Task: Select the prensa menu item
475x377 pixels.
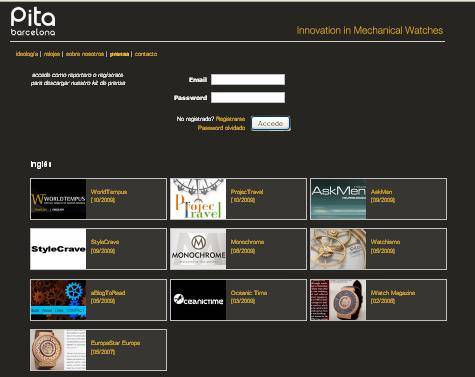Action: pyautogui.click(x=119, y=54)
